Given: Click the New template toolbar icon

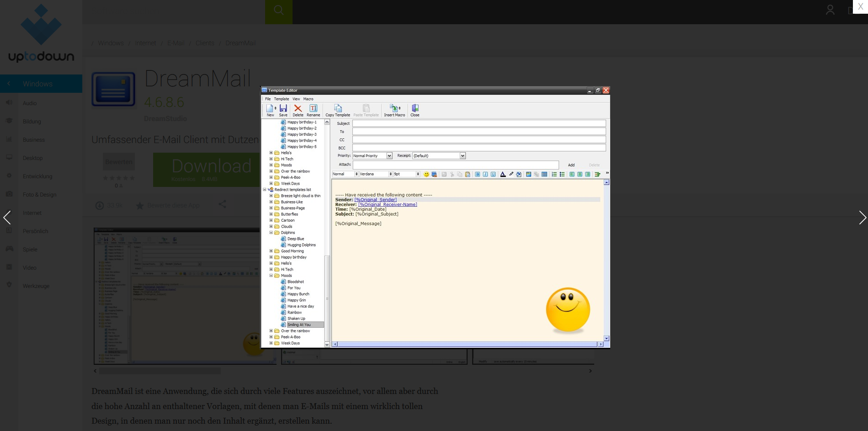Looking at the screenshot, I should click(x=270, y=108).
